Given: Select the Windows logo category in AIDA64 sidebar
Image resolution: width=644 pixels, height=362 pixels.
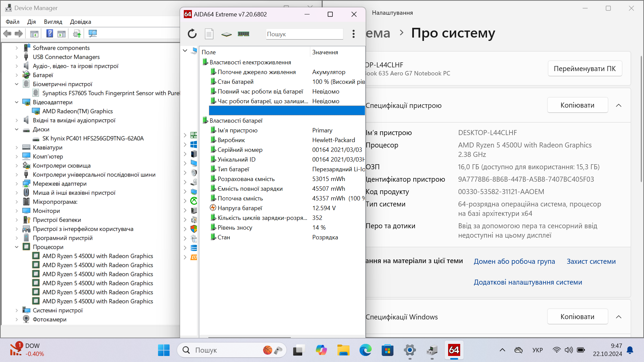Looking at the screenshot, I should coord(194,144).
